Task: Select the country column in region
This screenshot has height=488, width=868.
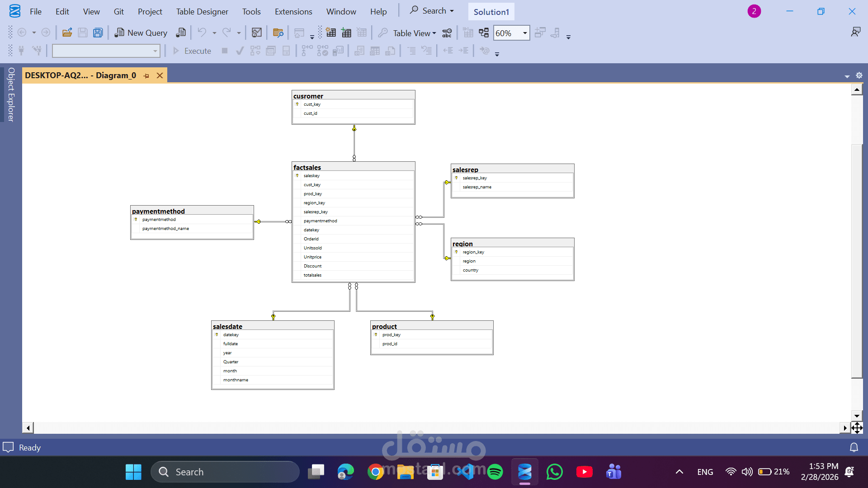Action: tap(513, 270)
